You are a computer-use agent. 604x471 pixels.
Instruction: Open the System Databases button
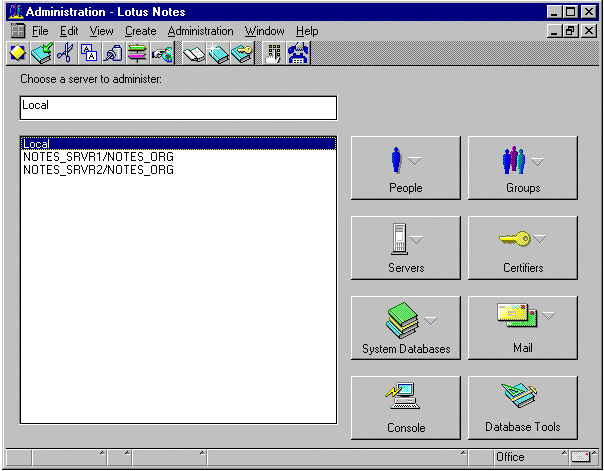pos(406,328)
